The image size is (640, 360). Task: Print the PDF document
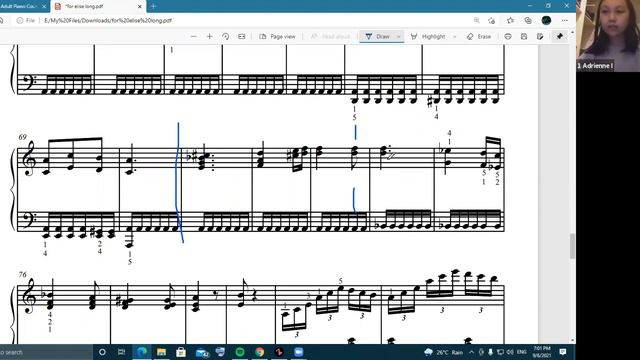(x=508, y=37)
